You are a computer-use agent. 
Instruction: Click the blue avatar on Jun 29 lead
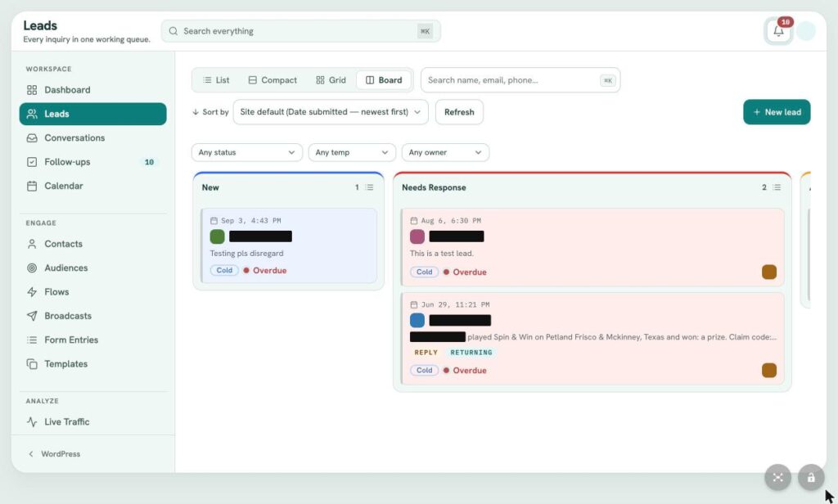tap(417, 320)
